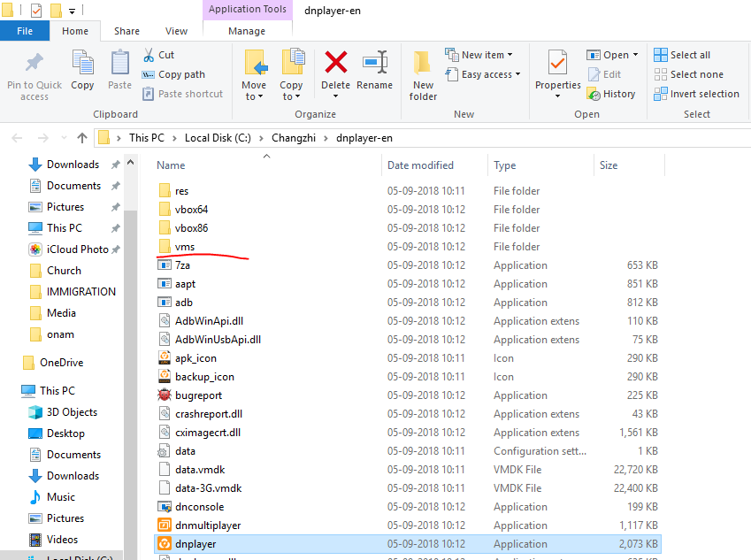
Task: Select the bugreport application icon
Action: coord(165,395)
